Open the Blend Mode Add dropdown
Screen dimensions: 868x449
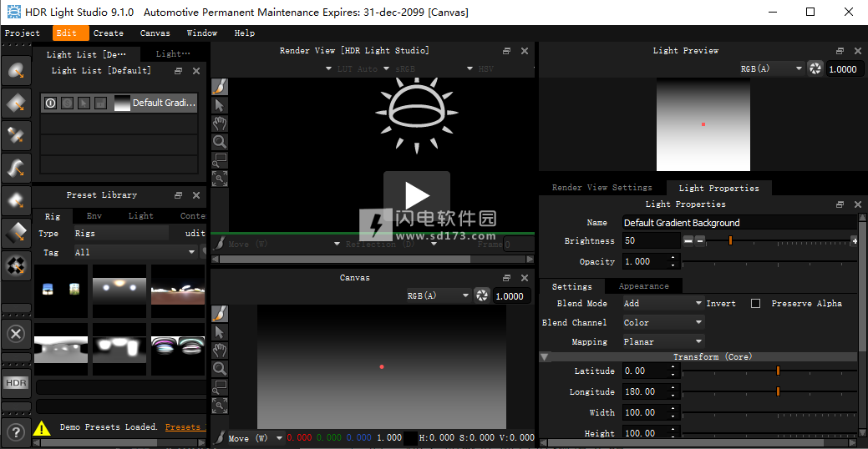coord(663,303)
